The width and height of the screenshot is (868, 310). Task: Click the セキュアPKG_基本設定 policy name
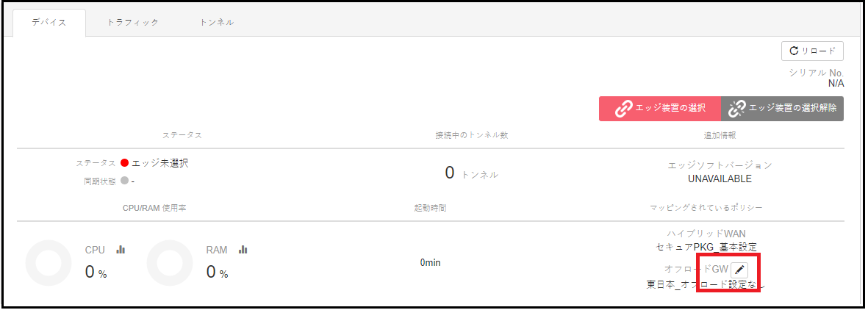click(x=706, y=247)
